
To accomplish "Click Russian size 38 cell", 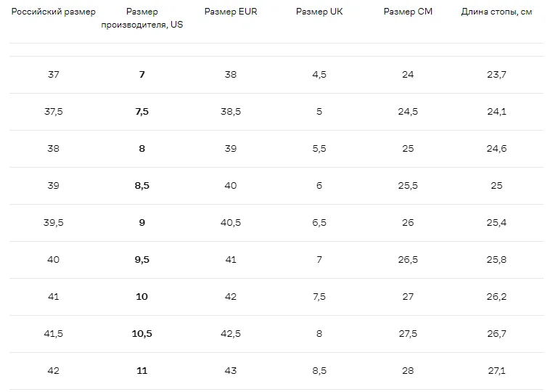I will pyautogui.click(x=54, y=149).
